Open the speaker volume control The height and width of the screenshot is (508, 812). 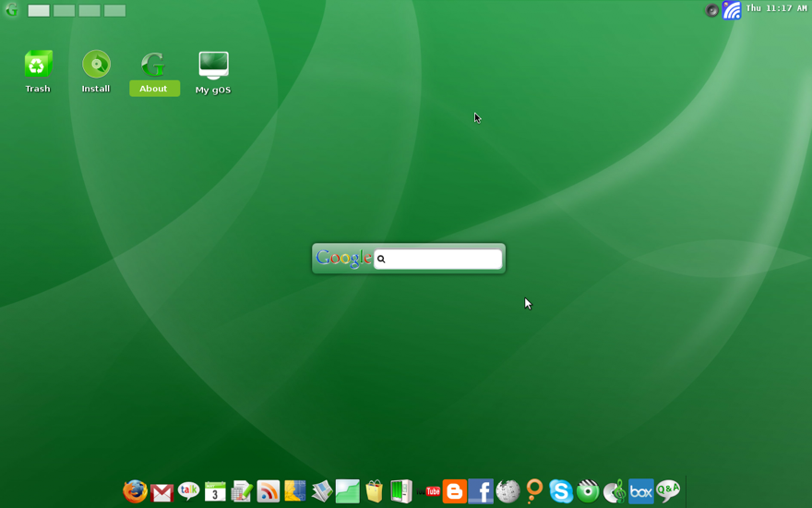click(x=712, y=10)
